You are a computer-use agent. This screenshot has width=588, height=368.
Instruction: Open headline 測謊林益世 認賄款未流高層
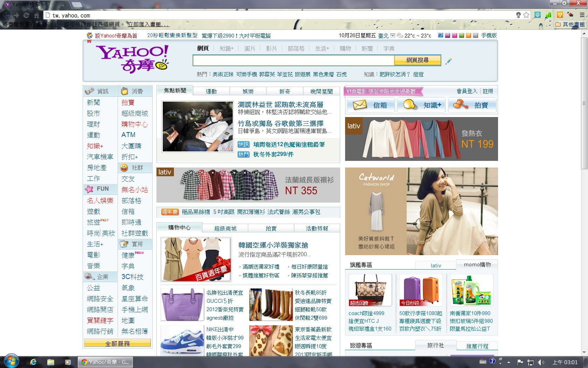click(281, 104)
